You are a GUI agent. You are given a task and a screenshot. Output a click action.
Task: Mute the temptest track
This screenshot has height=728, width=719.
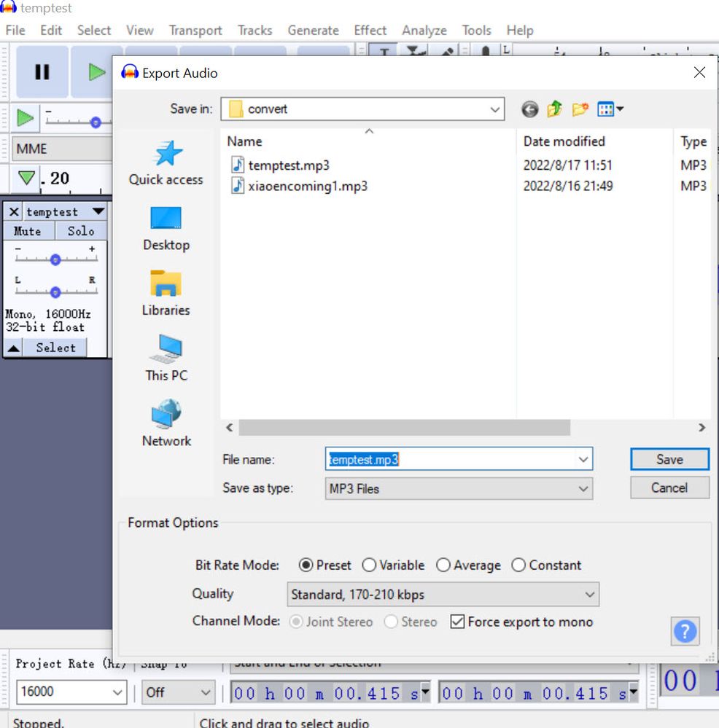(x=28, y=231)
